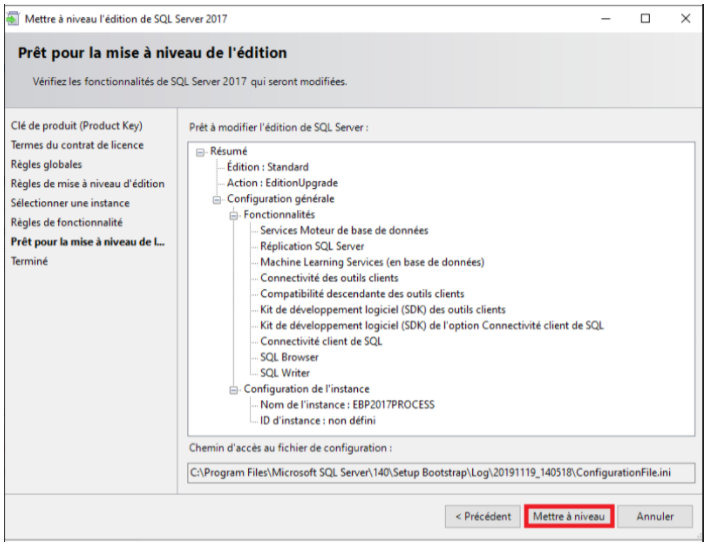Go back with the Précédent button
709x547 pixels.
tap(483, 516)
